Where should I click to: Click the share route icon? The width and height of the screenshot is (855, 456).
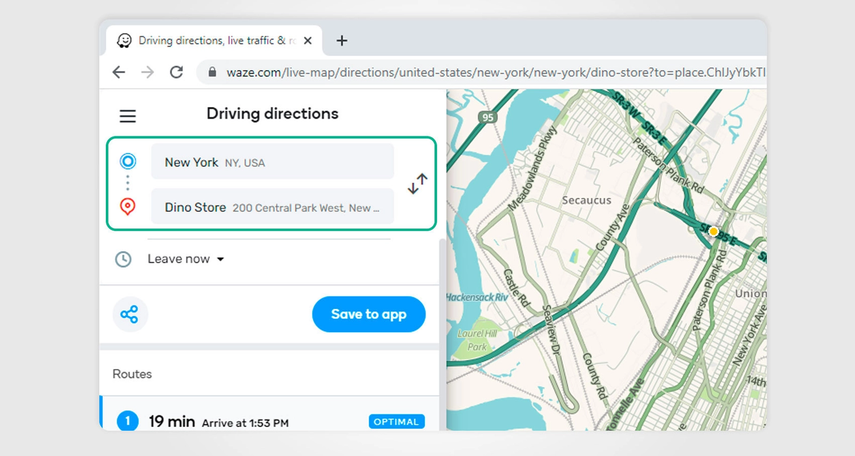click(x=130, y=314)
